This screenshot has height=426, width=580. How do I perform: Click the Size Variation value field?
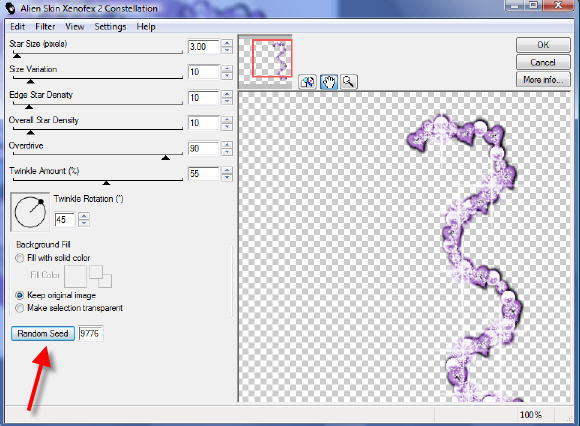click(203, 72)
